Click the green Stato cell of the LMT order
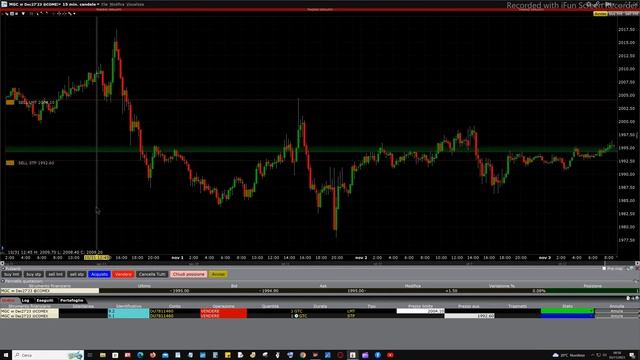 click(x=567, y=311)
